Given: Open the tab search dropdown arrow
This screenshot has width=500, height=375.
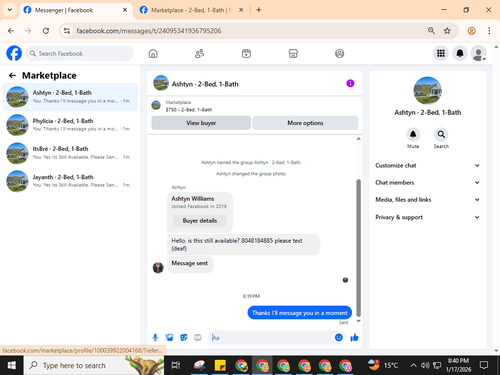Looking at the screenshot, I should (x=10, y=10).
